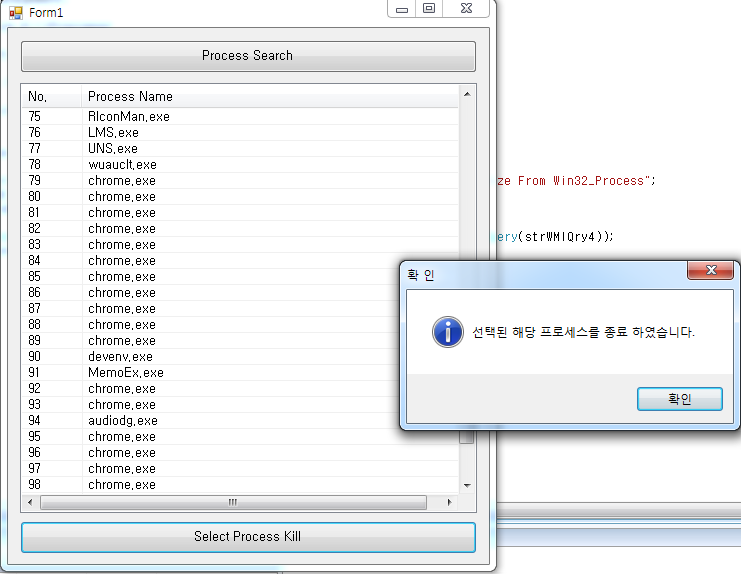Maximize the Form1 window
The width and height of the screenshot is (741, 574).
pos(429,9)
